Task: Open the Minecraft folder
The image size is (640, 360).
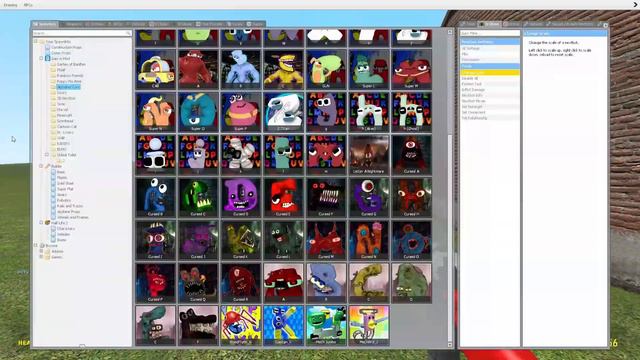Action: tap(64, 115)
